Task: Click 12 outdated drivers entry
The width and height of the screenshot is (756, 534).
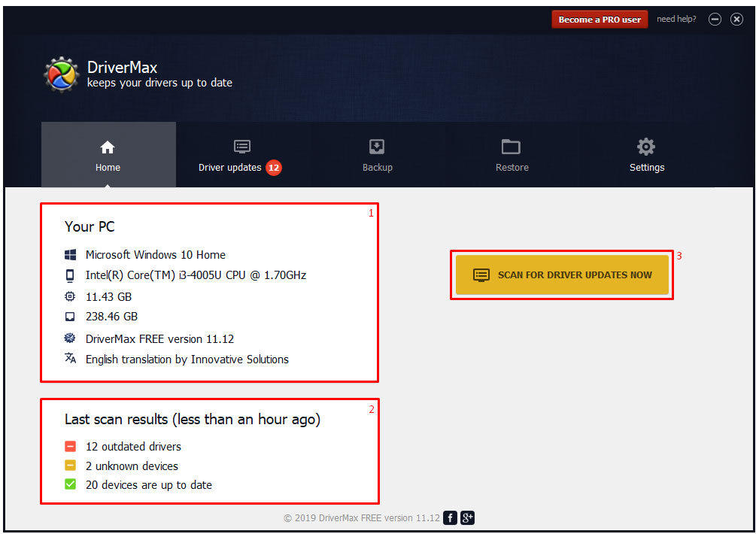Action: pyautogui.click(x=133, y=447)
